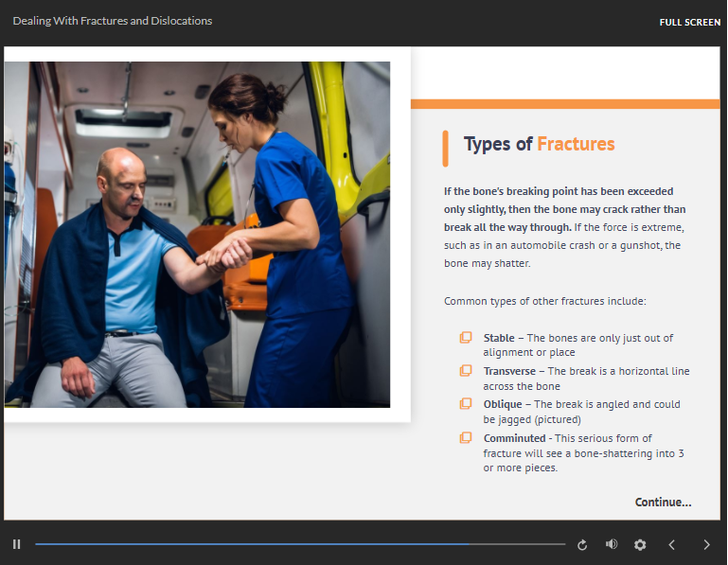Replay the current slide

pos(582,545)
